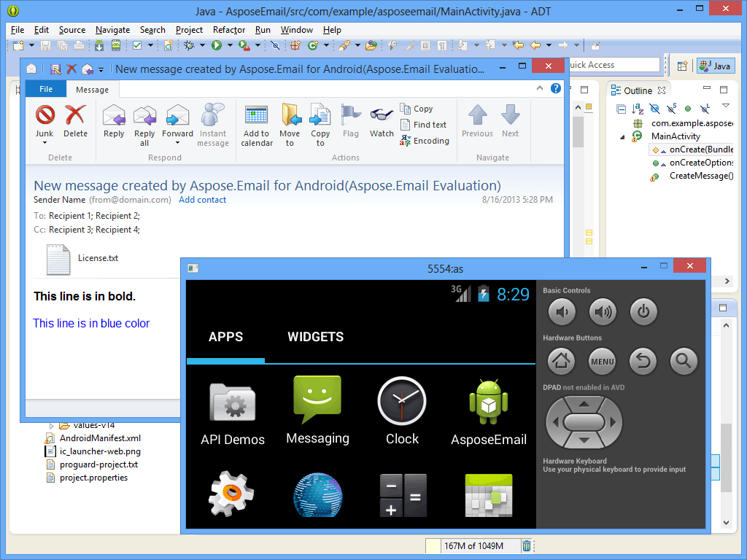Open the Encoding option in ribbon
This screenshot has width=747, height=560.
click(x=425, y=141)
